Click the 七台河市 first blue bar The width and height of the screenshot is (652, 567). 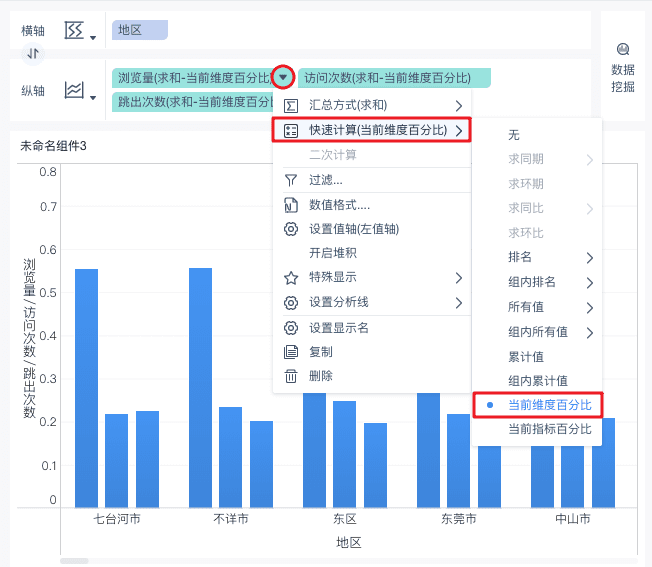pos(86,388)
